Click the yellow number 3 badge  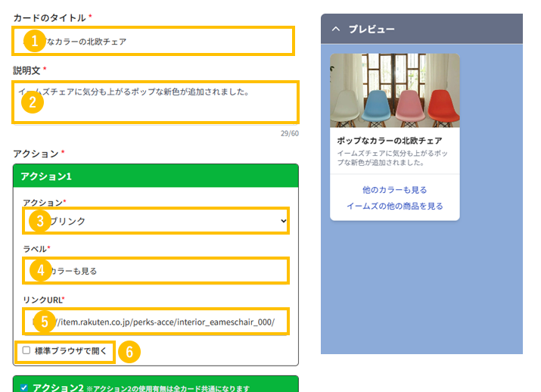click(x=40, y=221)
